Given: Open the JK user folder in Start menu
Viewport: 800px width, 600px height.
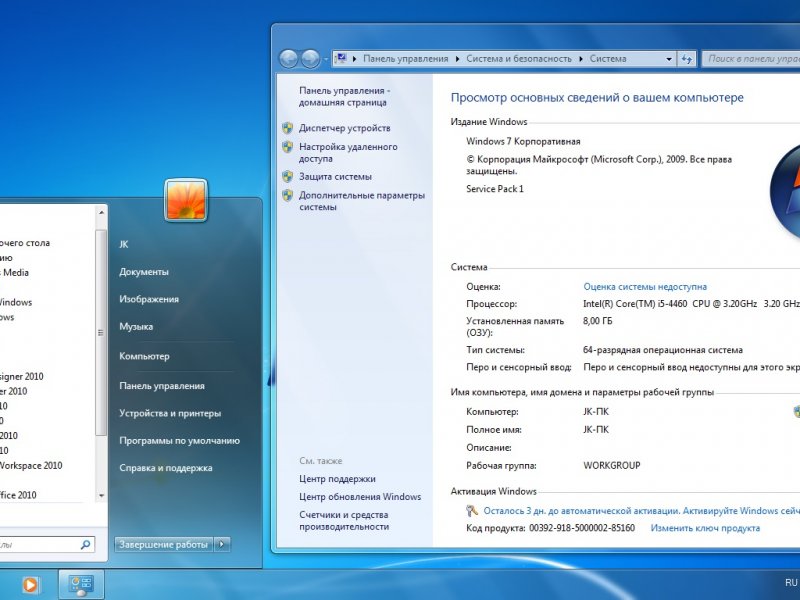Looking at the screenshot, I should pos(123,244).
